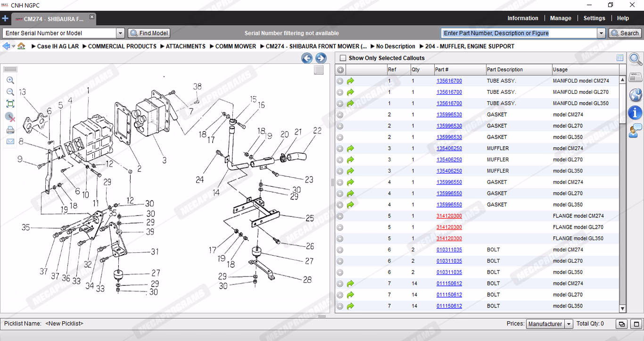Image resolution: width=644 pixels, height=341 pixels.
Task: Go to the next figure arrow
Action: click(x=321, y=58)
